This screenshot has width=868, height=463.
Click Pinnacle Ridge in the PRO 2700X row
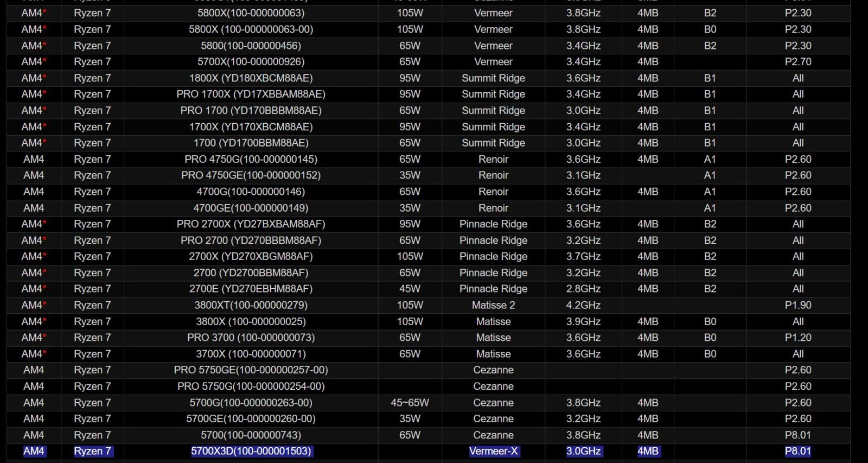click(493, 224)
